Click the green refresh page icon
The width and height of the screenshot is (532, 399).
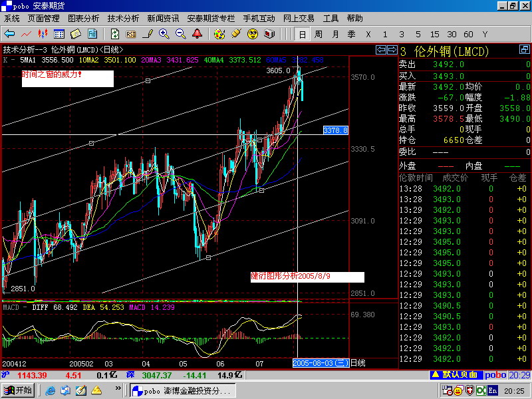point(115,34)
